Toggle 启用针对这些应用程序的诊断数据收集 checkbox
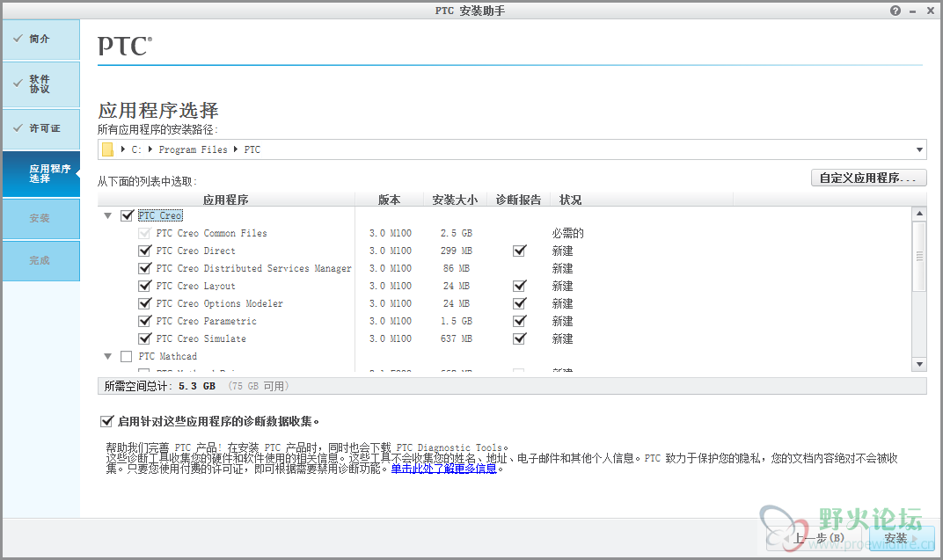This screenshot has width=943, height=560. click(x=106, y=421)
